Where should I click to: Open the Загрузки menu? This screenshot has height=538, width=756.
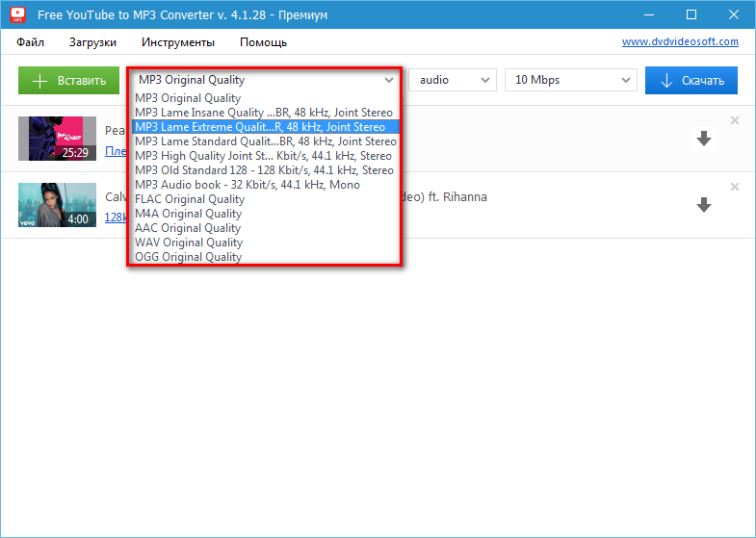click(x=92, y=42)
